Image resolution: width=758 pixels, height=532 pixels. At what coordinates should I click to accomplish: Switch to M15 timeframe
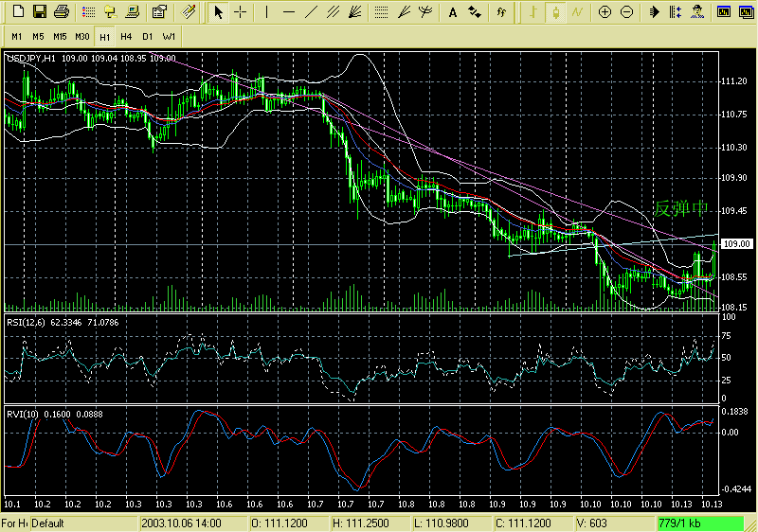pyautogui.click(x=60, y=36)
